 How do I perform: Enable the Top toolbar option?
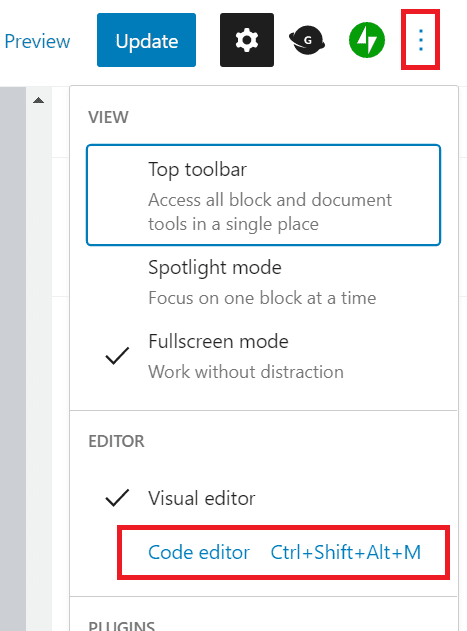(x=264, y=195)
